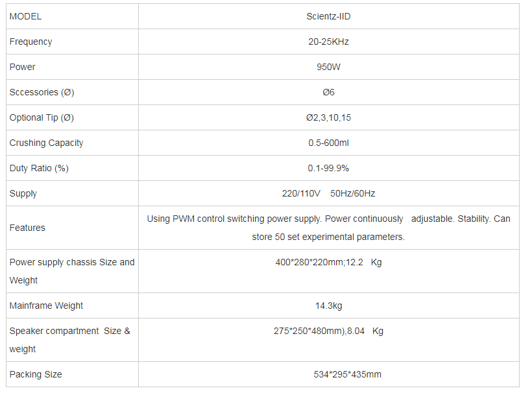This screenshot has height=395, width=532.
Task: Select the 20-25KHz frequency value
Action: (328, 42)
